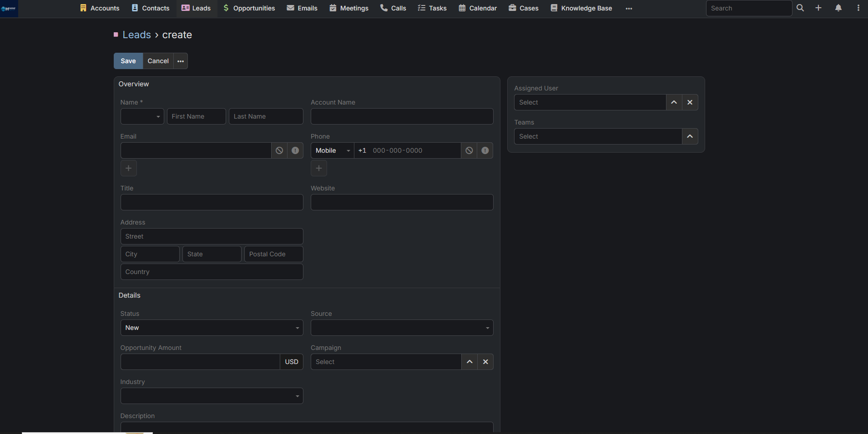The image size is (868, 434).
Task: Click the Last Name field
Action: (x=266, y=116)
